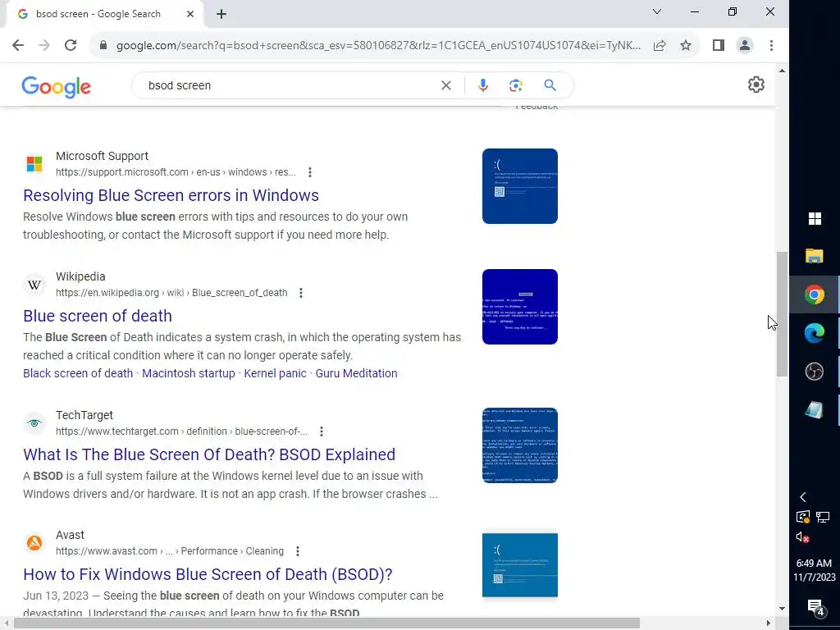840x630 pixels.
Task: Submit the search with magnifier icon
Action: click(550, 85)
